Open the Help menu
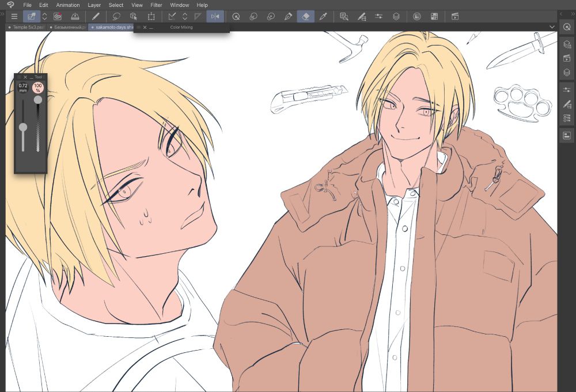Screen dimensions: 576x392 [202, 5]
